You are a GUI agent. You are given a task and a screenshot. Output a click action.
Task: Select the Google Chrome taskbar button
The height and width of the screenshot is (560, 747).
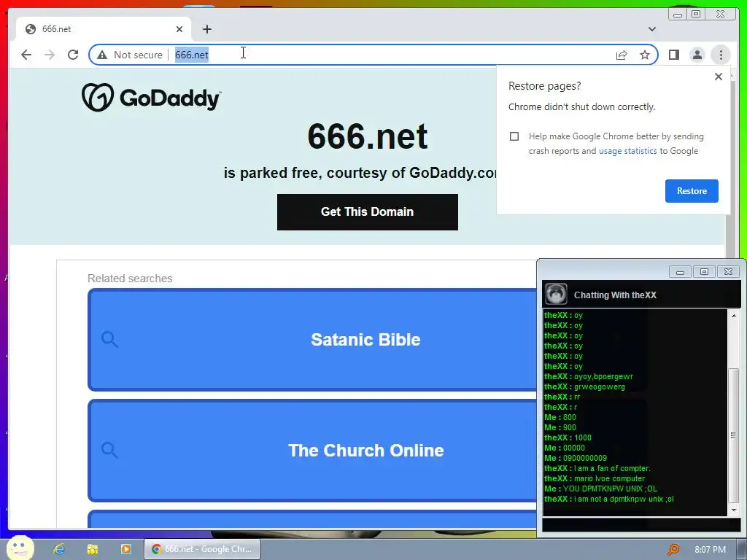click(x=202, y=549)
